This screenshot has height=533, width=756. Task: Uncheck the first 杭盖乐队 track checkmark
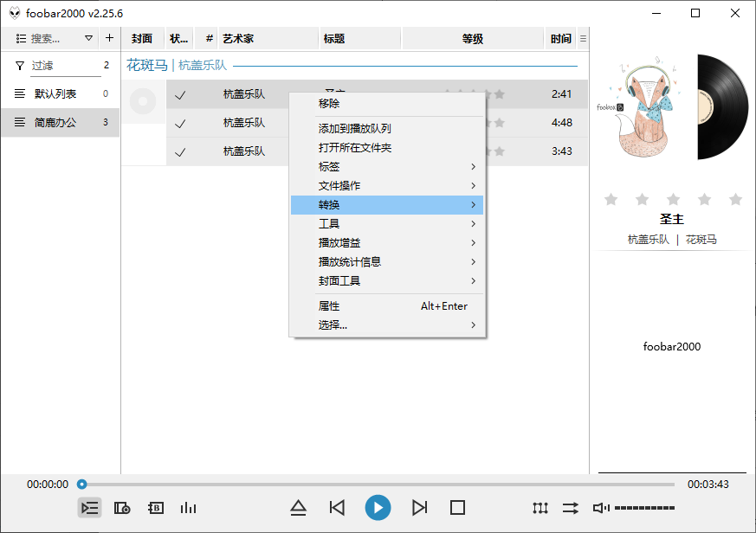180,93
